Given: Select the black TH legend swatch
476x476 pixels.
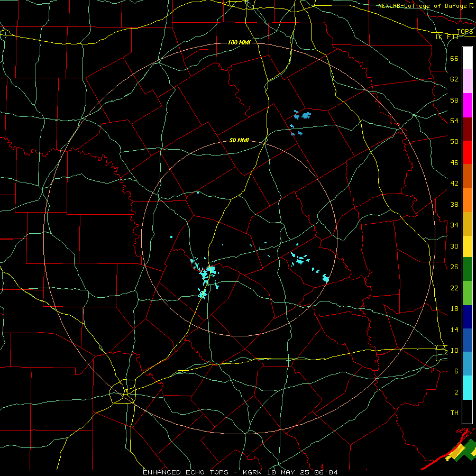Looking at the screenshot, I should (x=467, y=411).
